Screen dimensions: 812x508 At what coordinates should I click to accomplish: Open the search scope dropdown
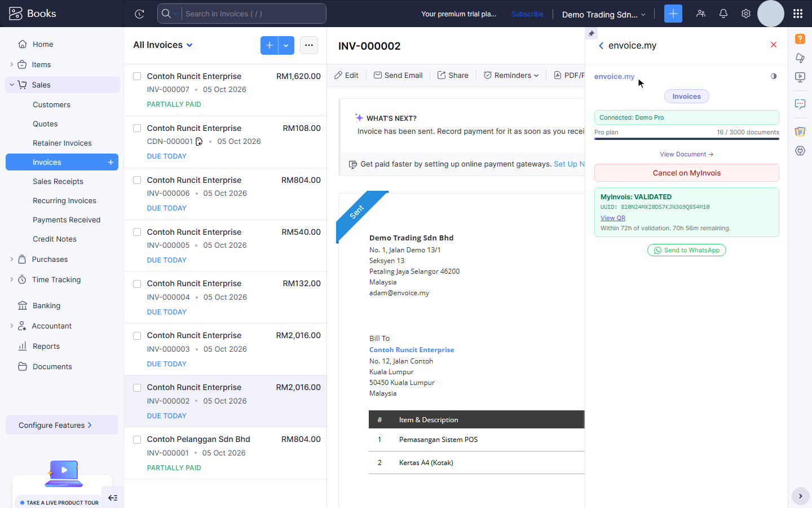pyautogui.click(x=169, y=14)
